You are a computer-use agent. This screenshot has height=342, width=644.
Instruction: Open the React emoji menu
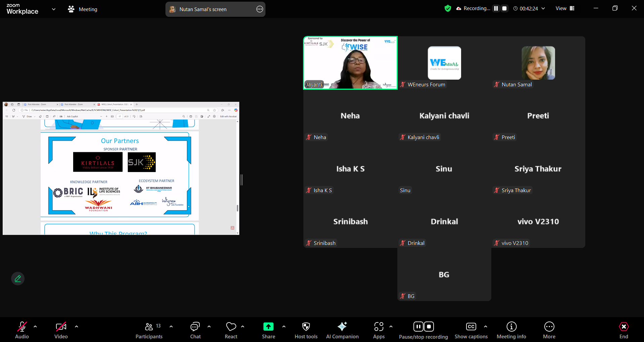tap(231, 330)
